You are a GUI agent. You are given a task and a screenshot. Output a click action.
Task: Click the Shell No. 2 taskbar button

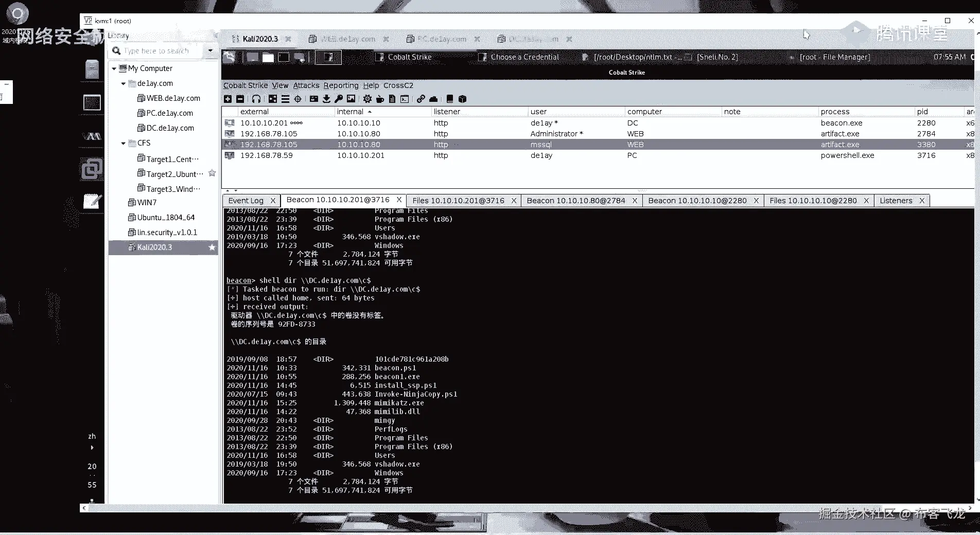712,57
